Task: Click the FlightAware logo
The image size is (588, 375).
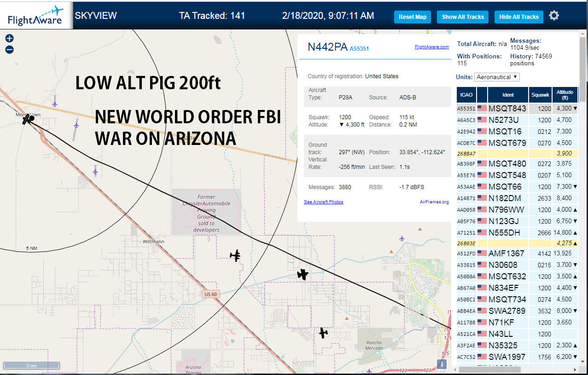Action: 36,15
